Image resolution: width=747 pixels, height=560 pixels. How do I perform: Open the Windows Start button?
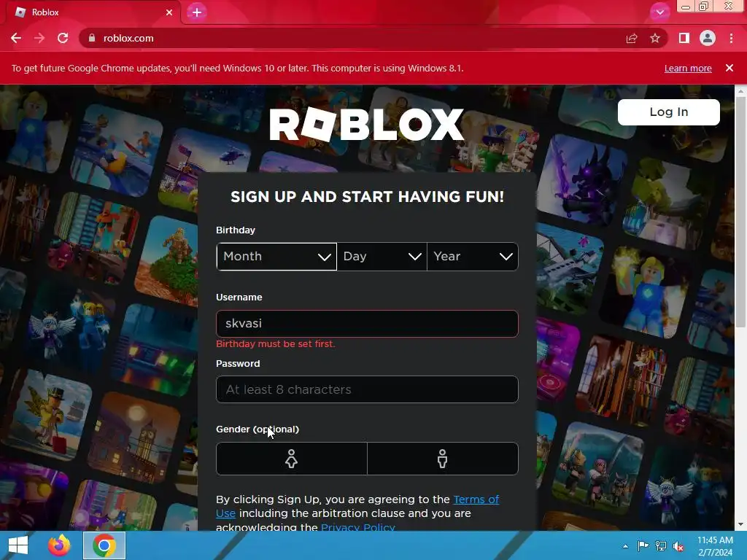(18, 545)
